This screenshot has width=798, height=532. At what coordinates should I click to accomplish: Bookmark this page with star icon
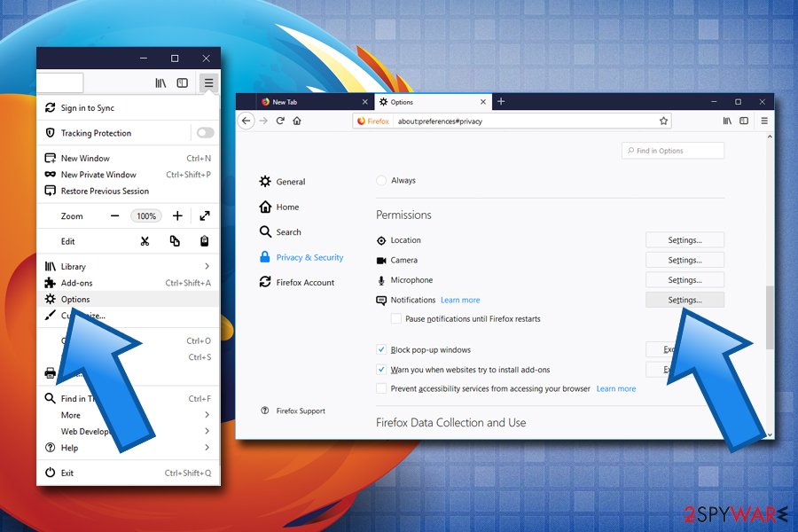[663, 121]
